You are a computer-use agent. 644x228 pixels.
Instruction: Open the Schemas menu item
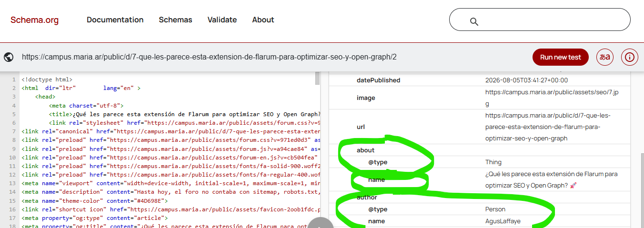(175, 20)
